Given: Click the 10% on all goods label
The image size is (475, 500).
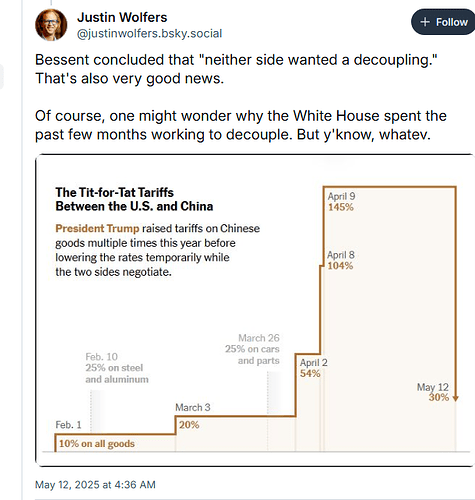Looking at the screenshot, I should click(97, 444).
